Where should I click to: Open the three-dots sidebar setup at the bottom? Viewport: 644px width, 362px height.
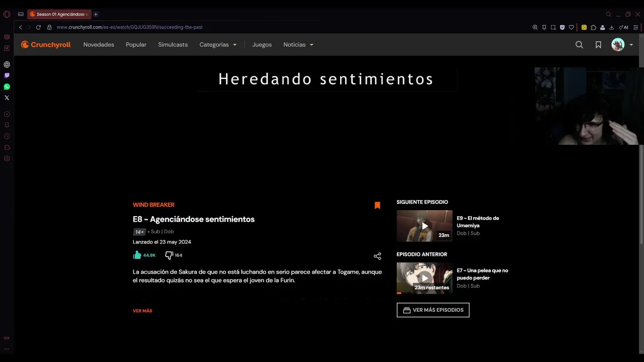[7, 349]
